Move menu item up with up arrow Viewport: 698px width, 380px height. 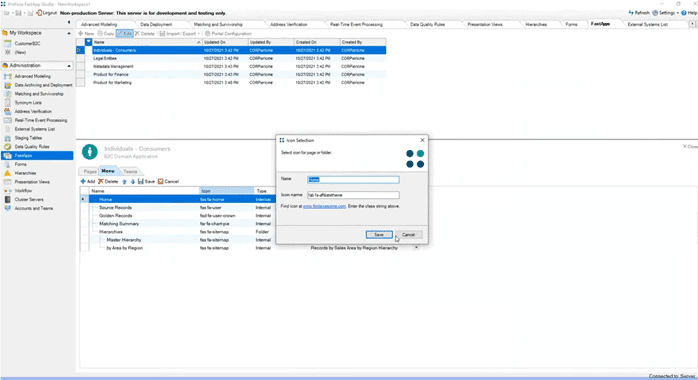[x=124, y=182]
